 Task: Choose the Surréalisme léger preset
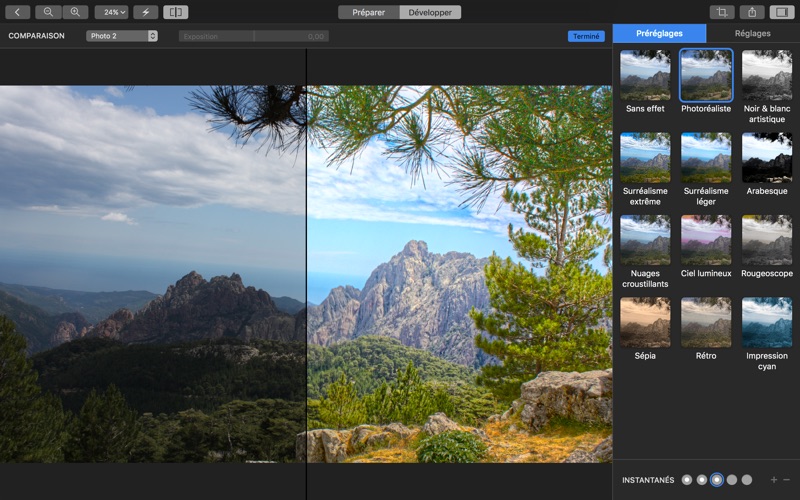706,169
